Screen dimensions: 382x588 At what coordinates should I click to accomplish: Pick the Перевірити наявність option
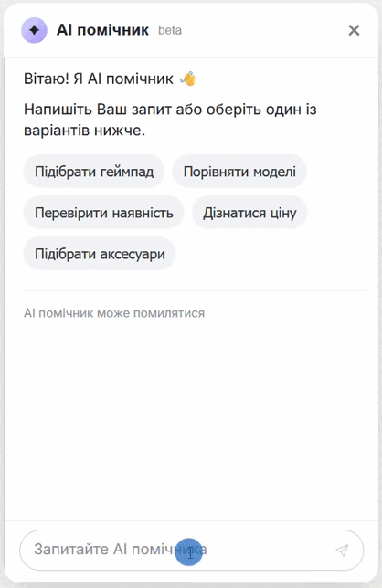[x=103, y=213]
